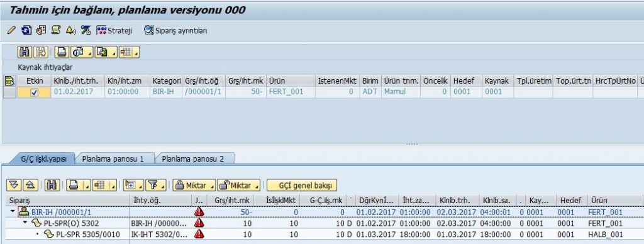
Task: Click the binoculars find icon in upper grid toolbar
Action: click(x=25, y=52)
